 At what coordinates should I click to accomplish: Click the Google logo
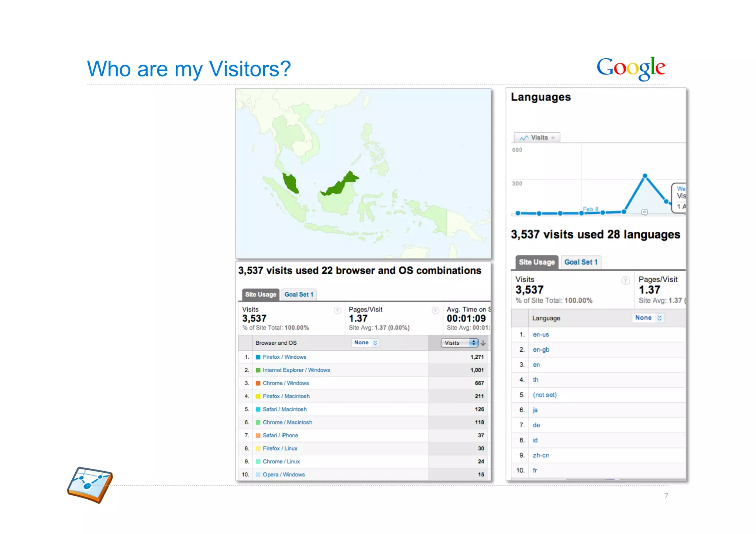click(x=632, y=68)
